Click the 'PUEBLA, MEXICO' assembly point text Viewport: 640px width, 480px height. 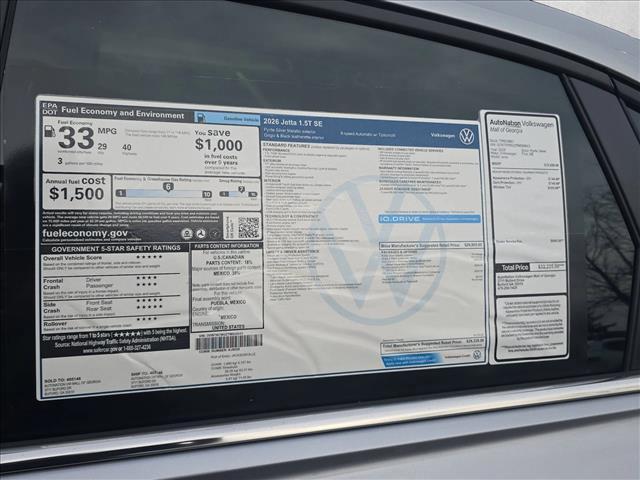pos(230,302)
